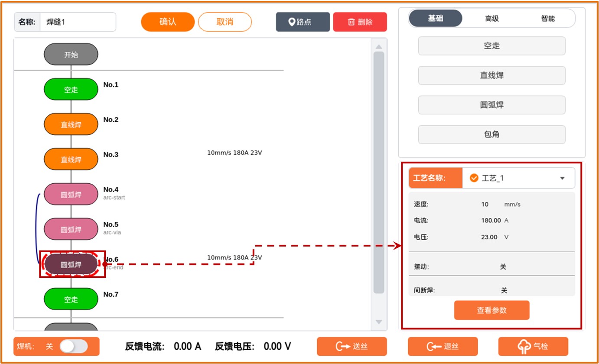Add a 包角 step from the panel
This screenshot has width=599, height=364.
[492, 134]
